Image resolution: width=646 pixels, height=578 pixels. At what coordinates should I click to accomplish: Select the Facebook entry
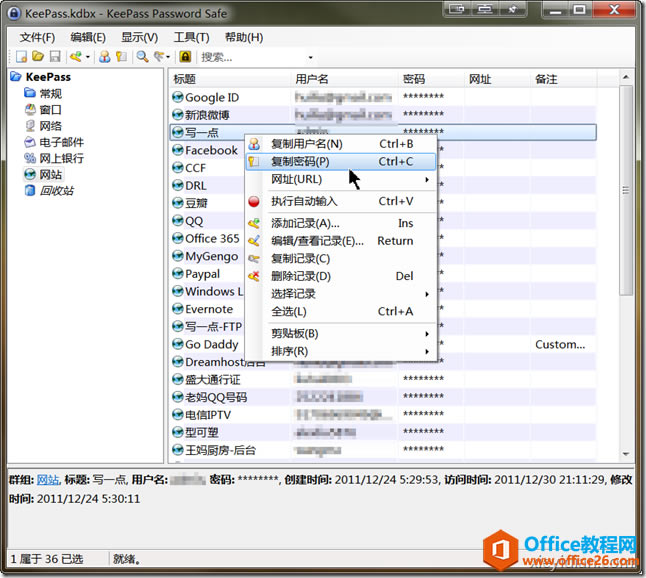211,150
